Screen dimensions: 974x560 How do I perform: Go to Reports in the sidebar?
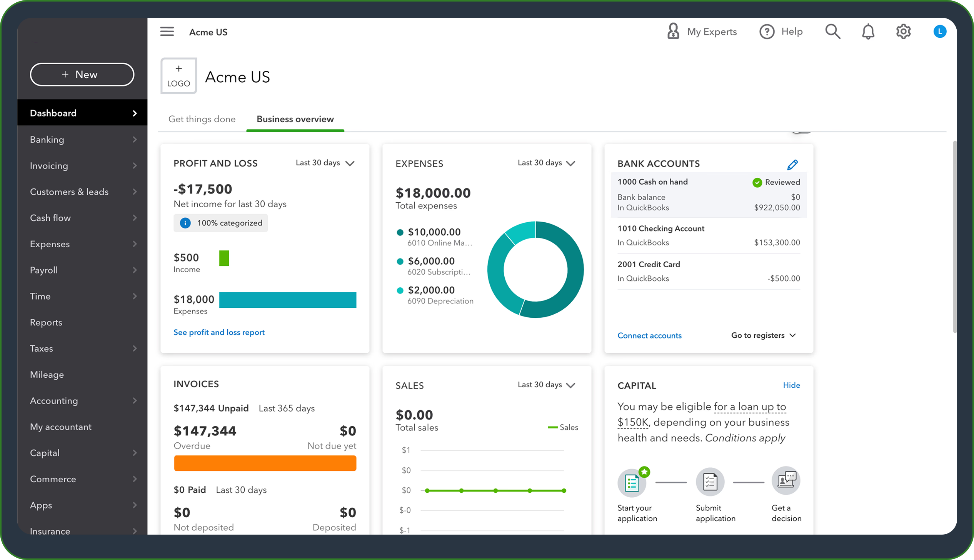coord(82,322)
